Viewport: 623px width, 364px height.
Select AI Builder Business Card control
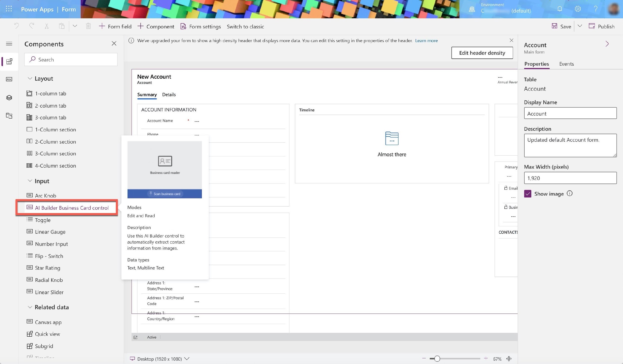(68, 208)
